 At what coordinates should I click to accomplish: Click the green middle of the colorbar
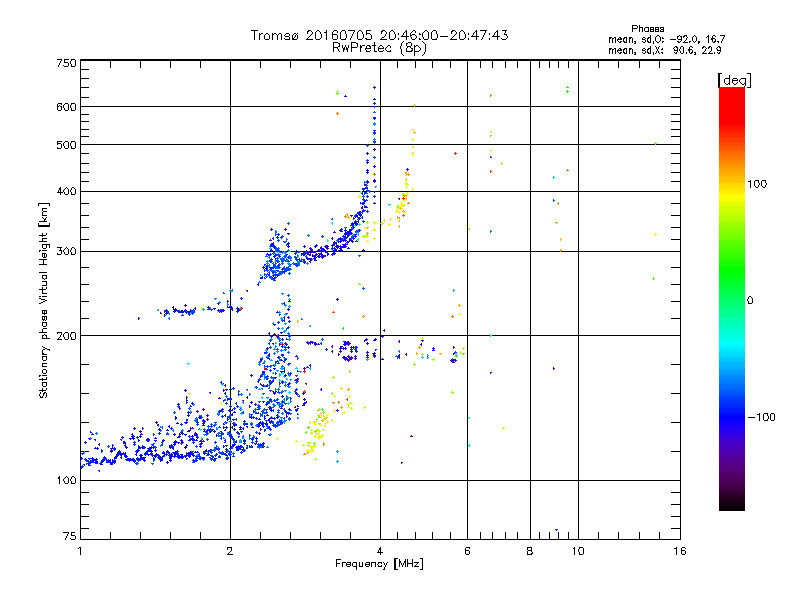point(731,300)
